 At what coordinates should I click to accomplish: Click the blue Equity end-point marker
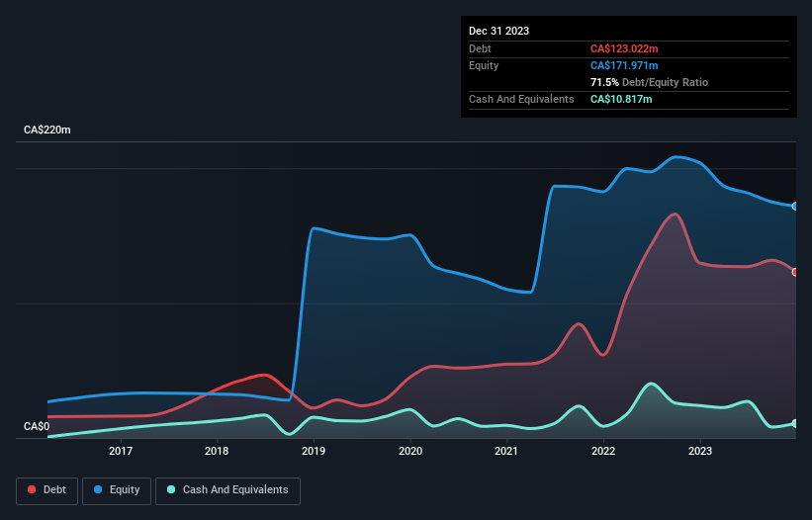(x=795, y=206)
